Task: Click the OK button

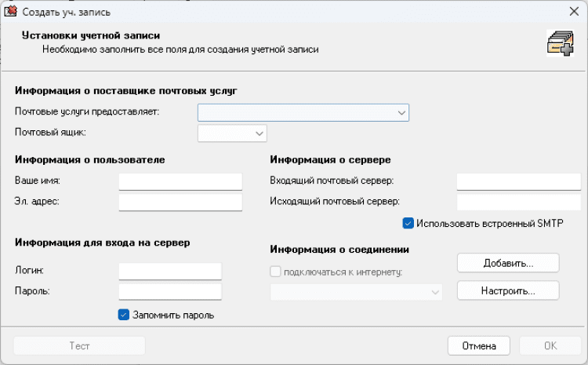Action: pos(550,345)
